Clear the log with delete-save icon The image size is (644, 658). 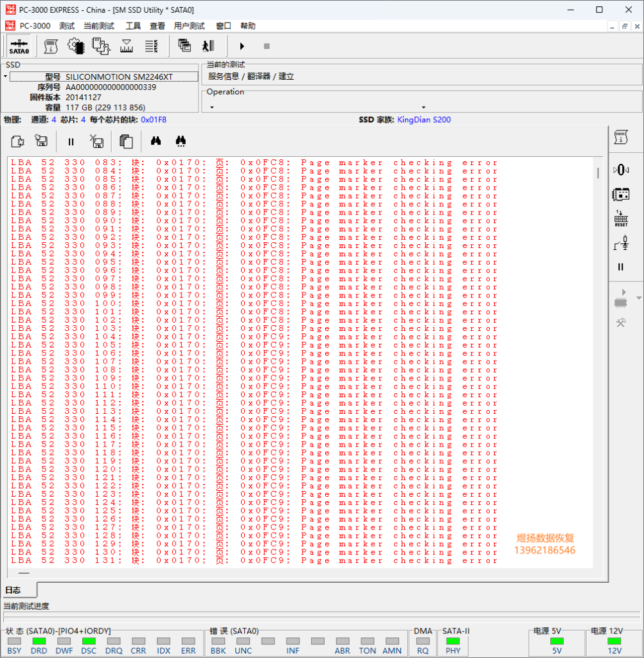(97, 141)
